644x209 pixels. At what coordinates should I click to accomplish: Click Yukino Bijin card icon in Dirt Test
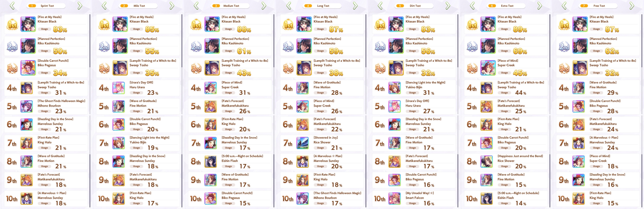click(x=395, y=88)
